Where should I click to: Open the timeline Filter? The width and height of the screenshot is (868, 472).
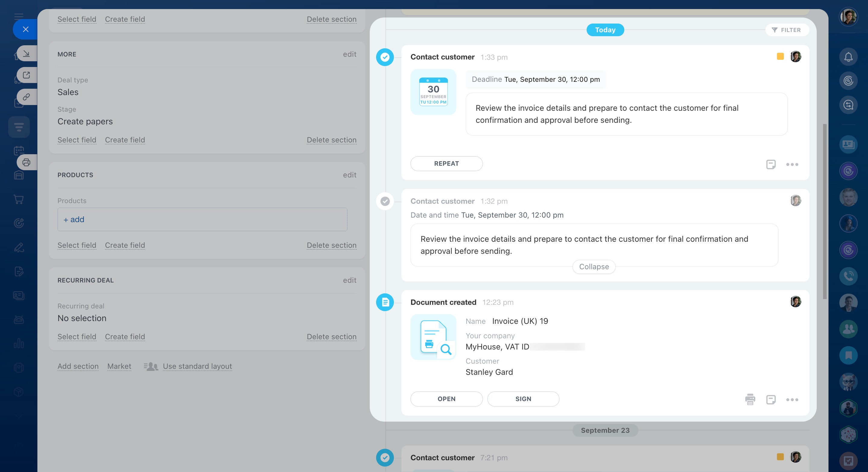point(787,30)
